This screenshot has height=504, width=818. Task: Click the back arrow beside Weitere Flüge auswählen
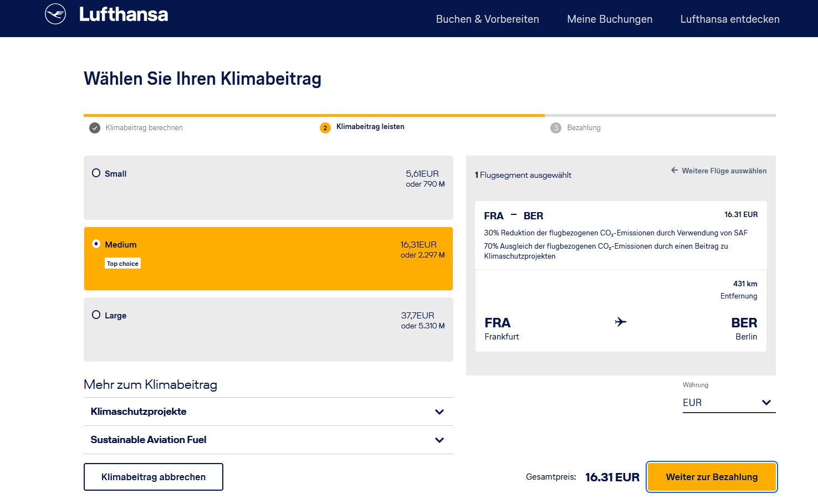coord(674,171)
